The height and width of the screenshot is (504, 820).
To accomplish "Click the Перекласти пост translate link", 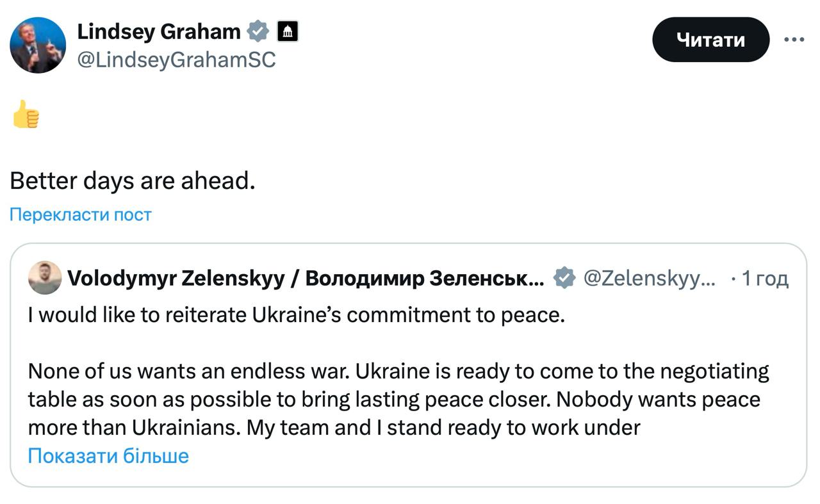I will click(x=81, y=215).
